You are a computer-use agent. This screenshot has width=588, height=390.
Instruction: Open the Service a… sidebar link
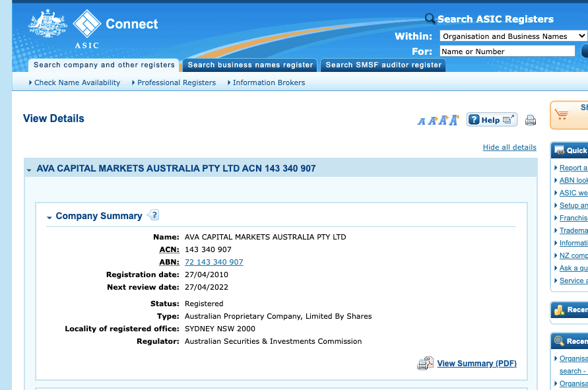point(573,280)
